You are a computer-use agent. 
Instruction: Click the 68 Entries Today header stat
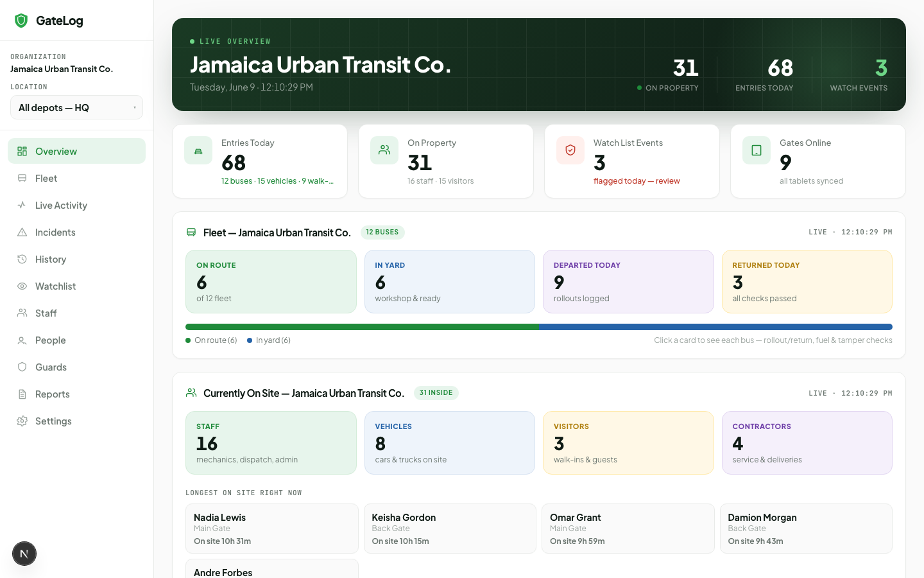point(764,74)
